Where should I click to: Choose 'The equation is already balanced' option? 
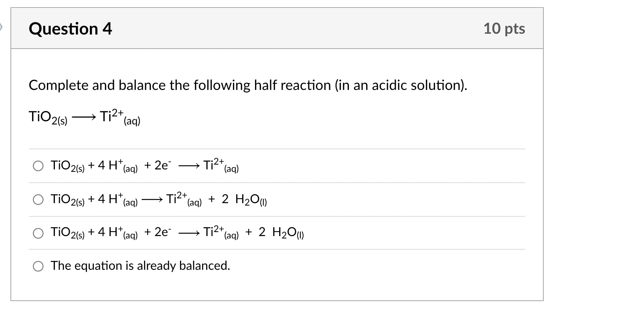coord(38,265)
